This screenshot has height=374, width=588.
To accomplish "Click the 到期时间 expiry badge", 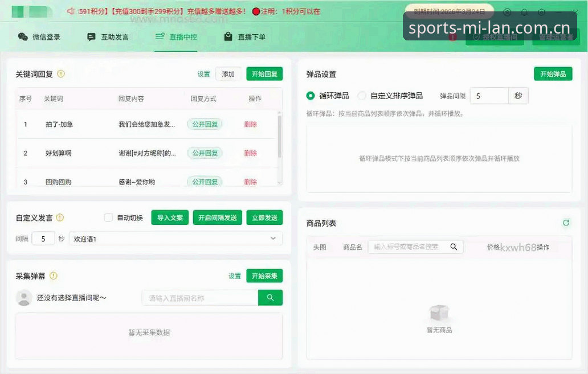I will pyautogui.click(x=449, y=11).
